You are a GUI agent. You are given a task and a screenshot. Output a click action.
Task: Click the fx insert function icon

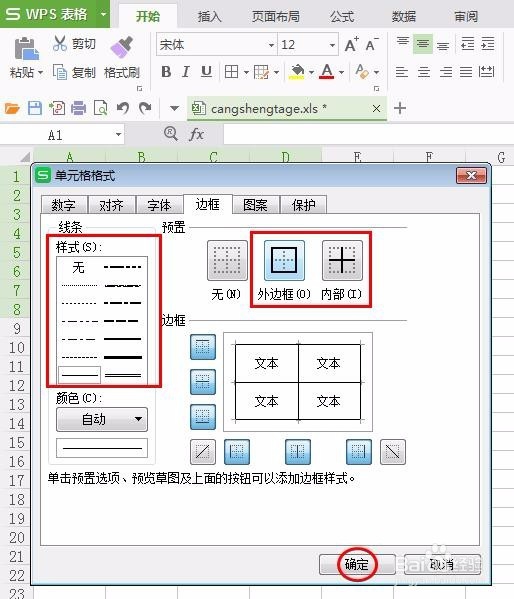point(196,134)
